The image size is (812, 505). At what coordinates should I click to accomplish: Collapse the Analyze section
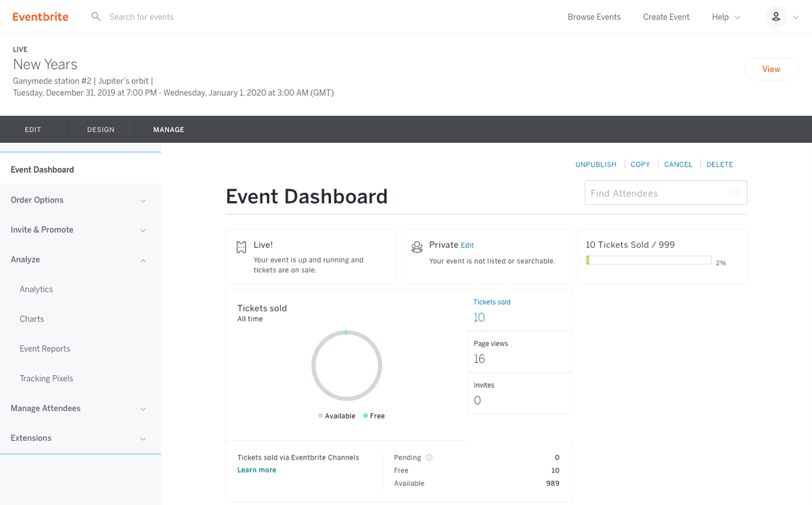(x=81, y=259)
